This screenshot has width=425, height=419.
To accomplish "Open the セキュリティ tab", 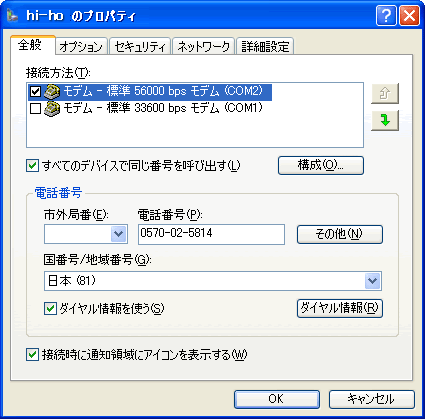I will pos(140,46).
